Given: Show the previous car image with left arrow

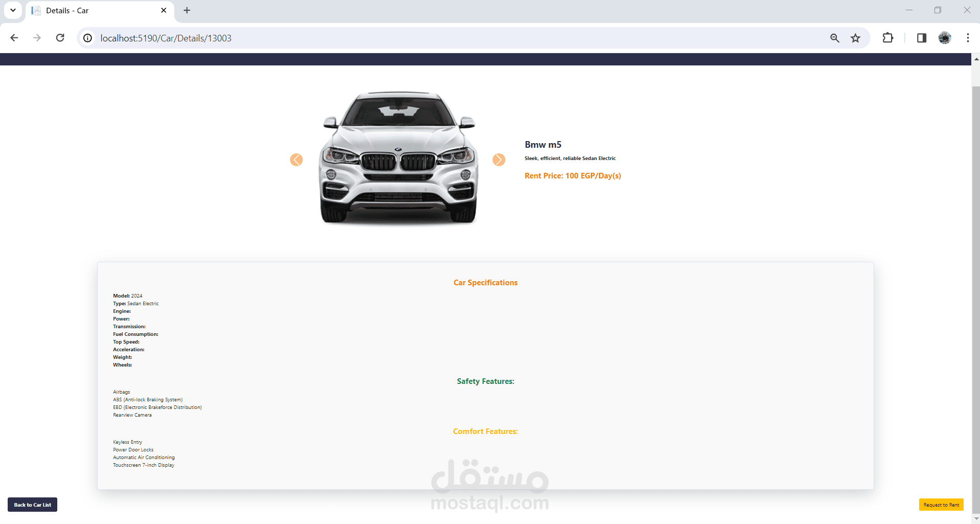Looking at the screenshot, I should (296, 160).
